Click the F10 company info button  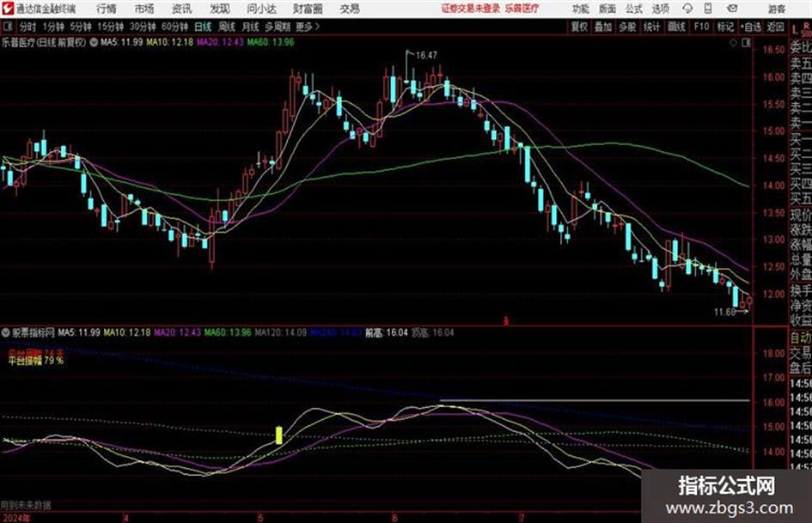(x=701, y=27)
